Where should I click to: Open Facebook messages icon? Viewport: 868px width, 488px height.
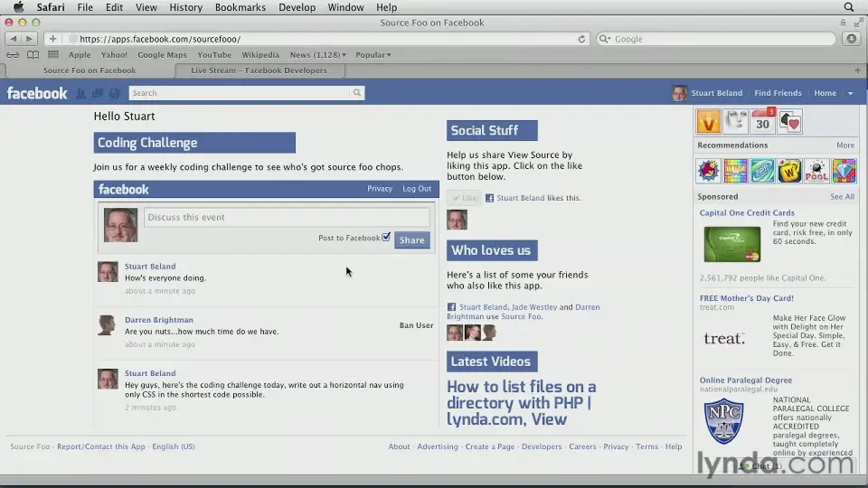pyautogui.click(x=98, y=93)
